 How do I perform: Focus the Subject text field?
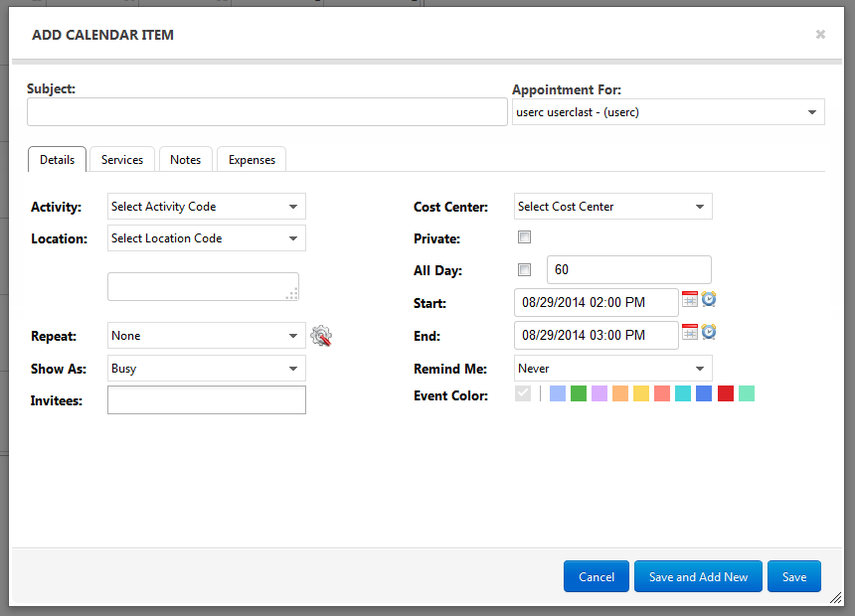pos(267,112)
